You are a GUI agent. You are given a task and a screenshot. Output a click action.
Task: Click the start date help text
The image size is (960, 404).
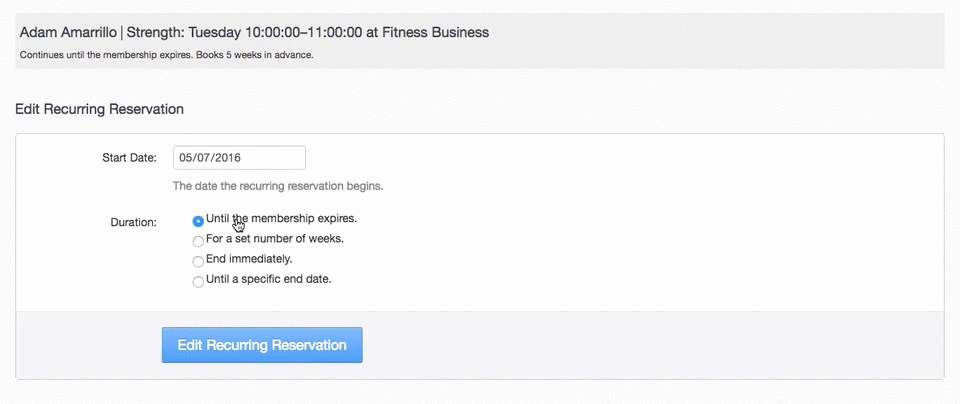278,186
